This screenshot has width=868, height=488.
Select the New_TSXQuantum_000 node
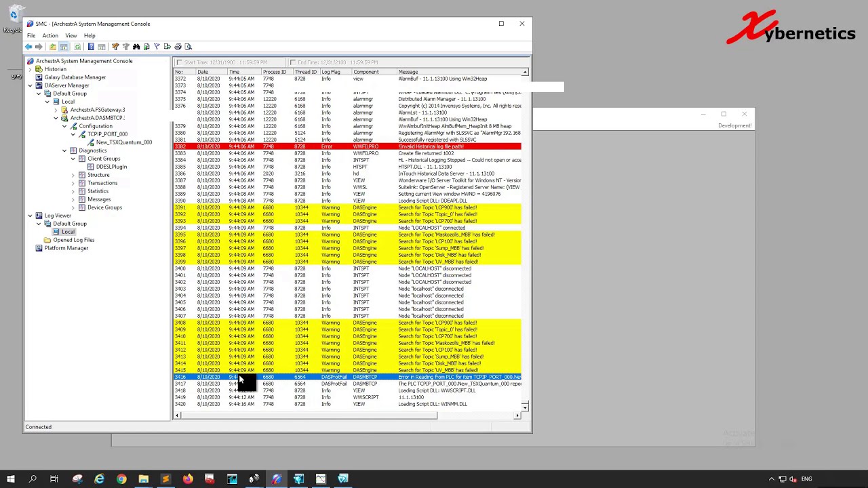tap(124, 142)
